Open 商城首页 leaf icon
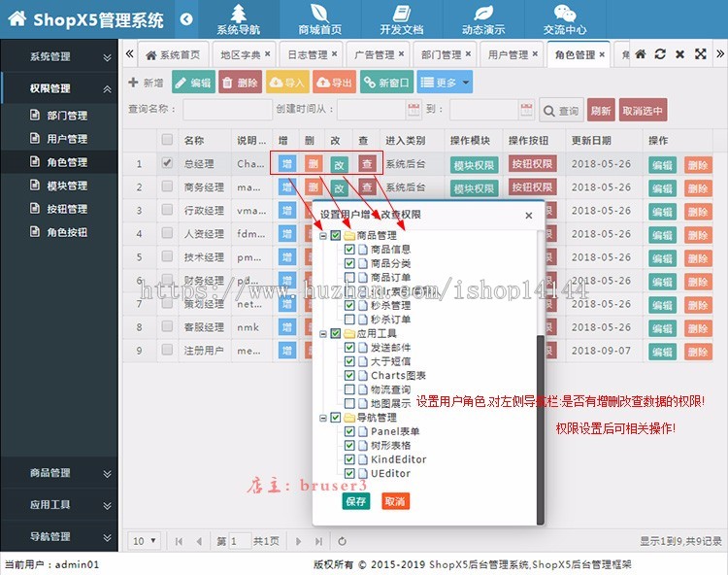 pyautogui.click(x=320, y=13)
